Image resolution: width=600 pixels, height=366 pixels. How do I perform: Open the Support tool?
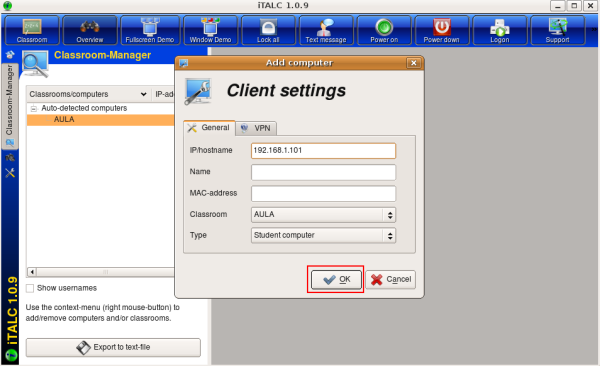(558, 31)
